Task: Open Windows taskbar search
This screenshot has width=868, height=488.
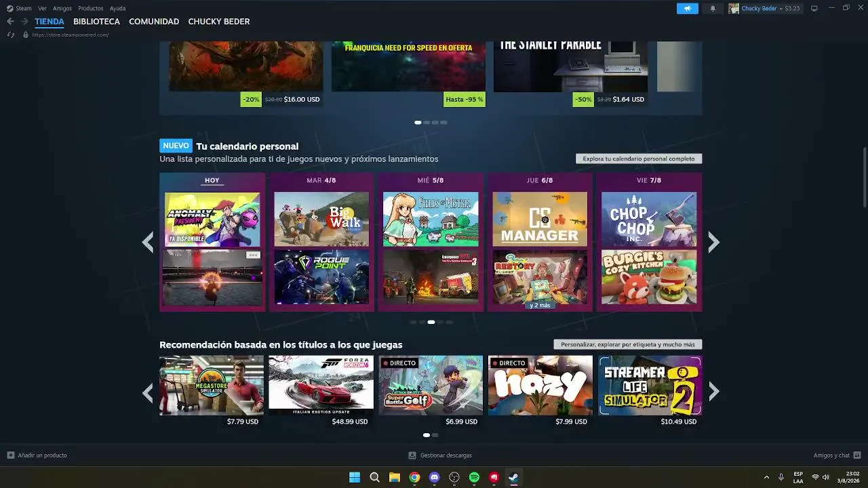Action: 374,477
